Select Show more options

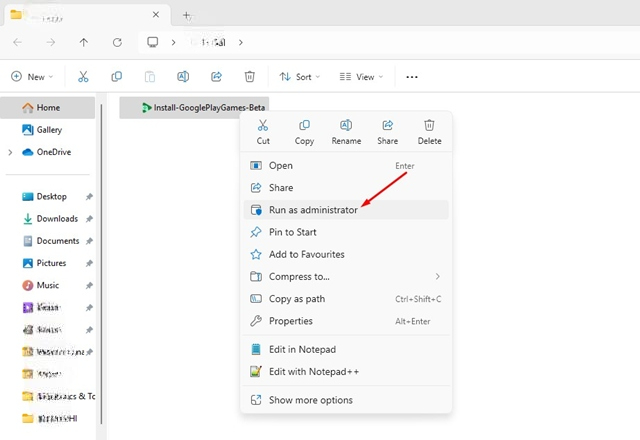[x=346, y=400]
